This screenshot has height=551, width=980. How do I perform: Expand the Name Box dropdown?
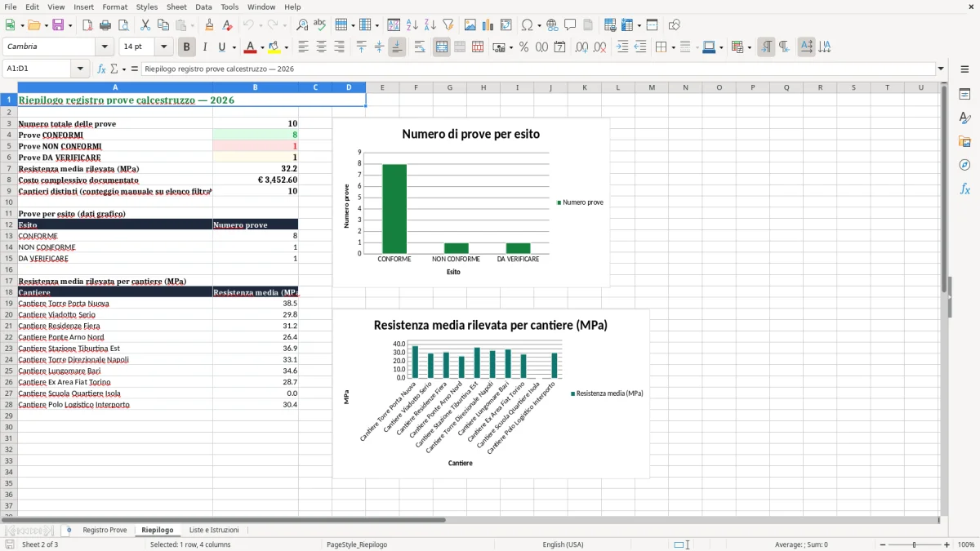pos(81,69)
